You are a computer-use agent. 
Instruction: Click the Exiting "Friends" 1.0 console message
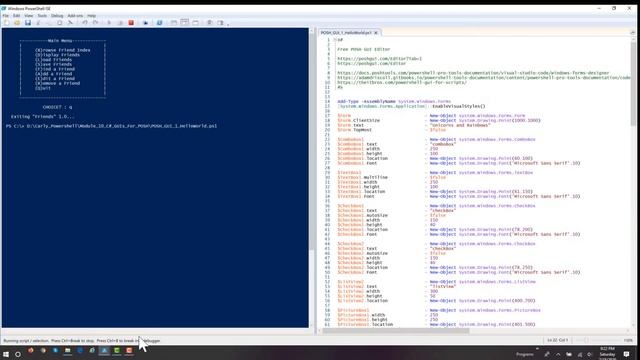(42, 117)
